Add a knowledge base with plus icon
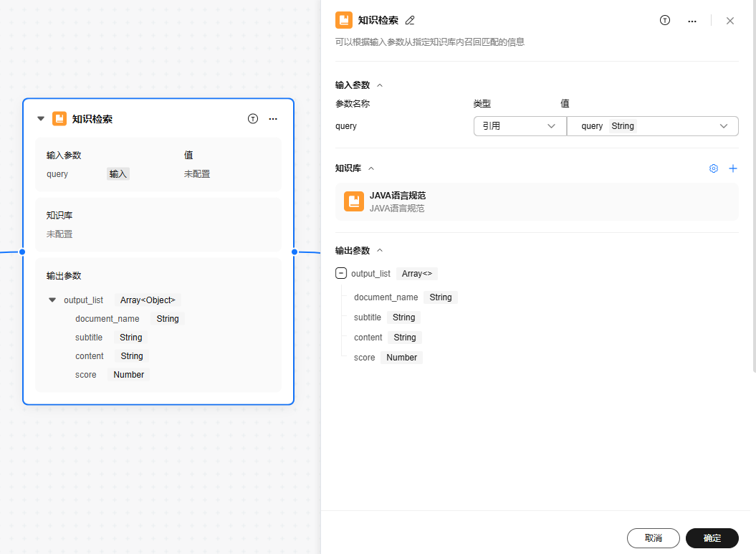The height and width of the screenshot is (554, 756). 733,168
